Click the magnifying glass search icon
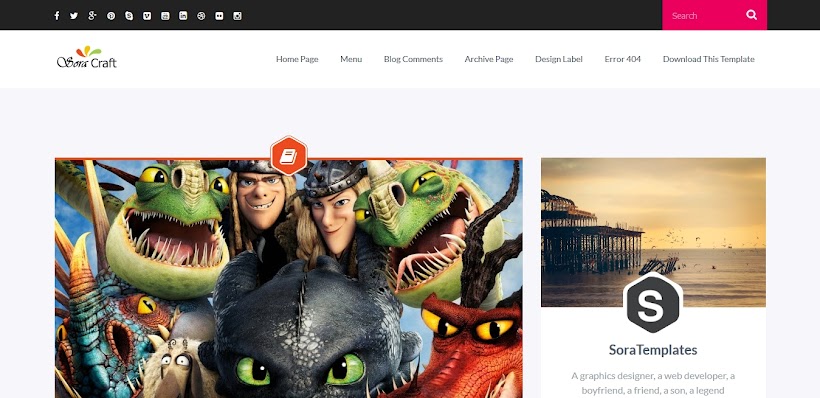The image size is (820, 398). click(x=751, y=15)
